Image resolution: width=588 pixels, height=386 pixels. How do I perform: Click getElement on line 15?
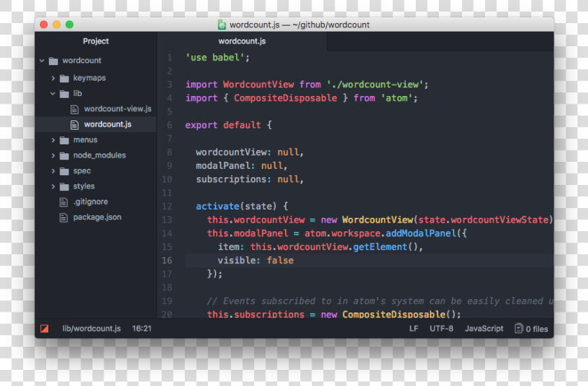(380, 247)
